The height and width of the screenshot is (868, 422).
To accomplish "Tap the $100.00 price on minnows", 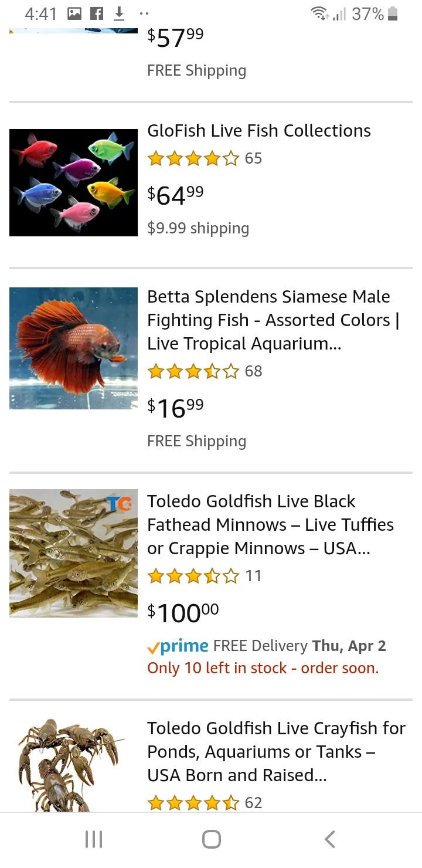I will tap(183, 612).
